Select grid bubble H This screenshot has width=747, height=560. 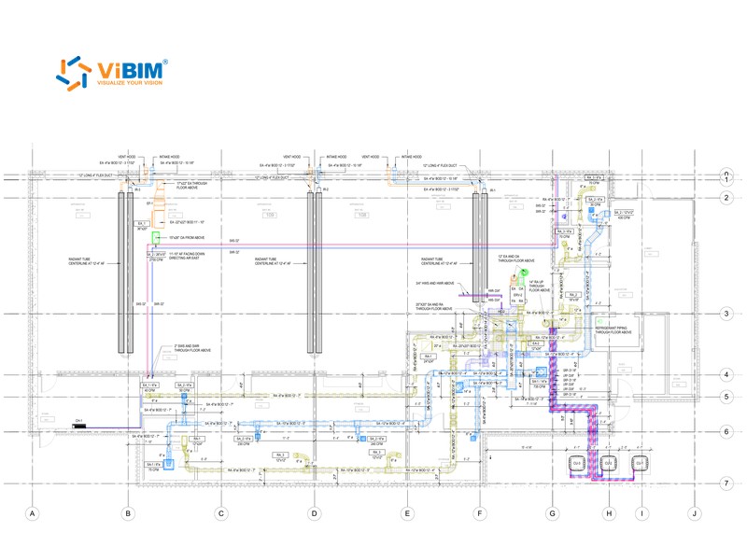[610, 514]
